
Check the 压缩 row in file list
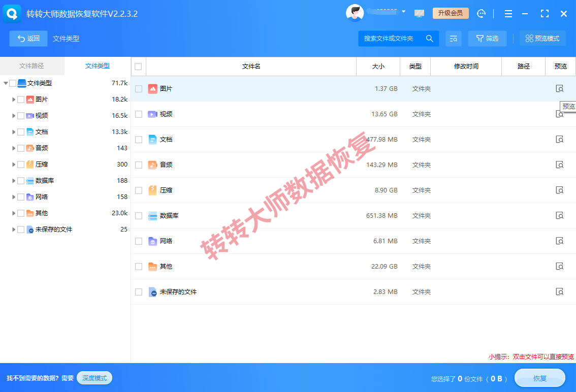click(139, 190)
